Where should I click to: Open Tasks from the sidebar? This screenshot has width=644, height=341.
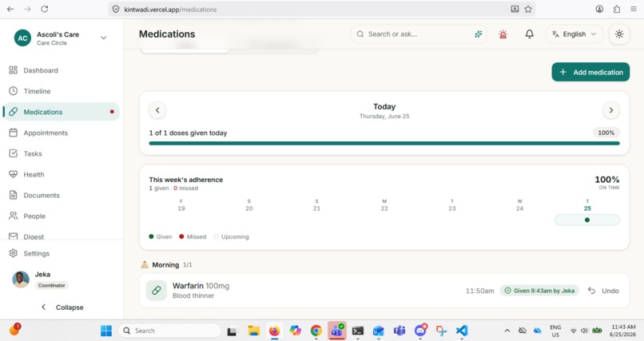tap(61, 153)
